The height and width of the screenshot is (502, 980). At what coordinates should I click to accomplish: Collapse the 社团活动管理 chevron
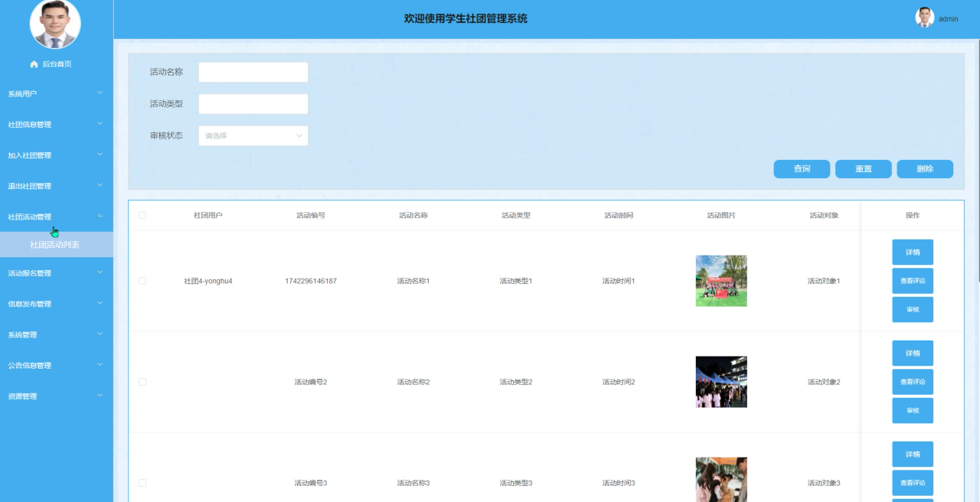(100, 217)
